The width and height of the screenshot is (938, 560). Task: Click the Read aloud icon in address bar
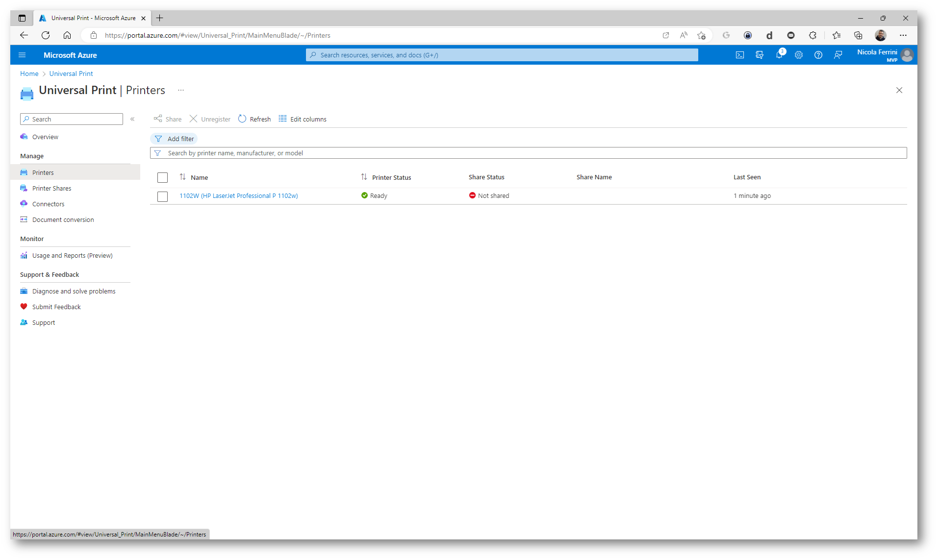tap(684, 35)
